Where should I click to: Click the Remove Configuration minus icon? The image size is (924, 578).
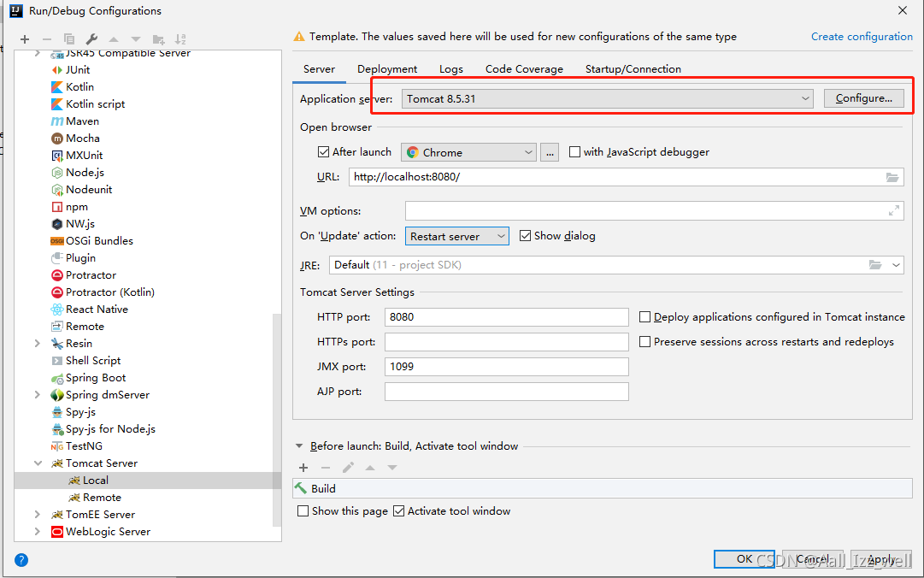tap(47, 39)
